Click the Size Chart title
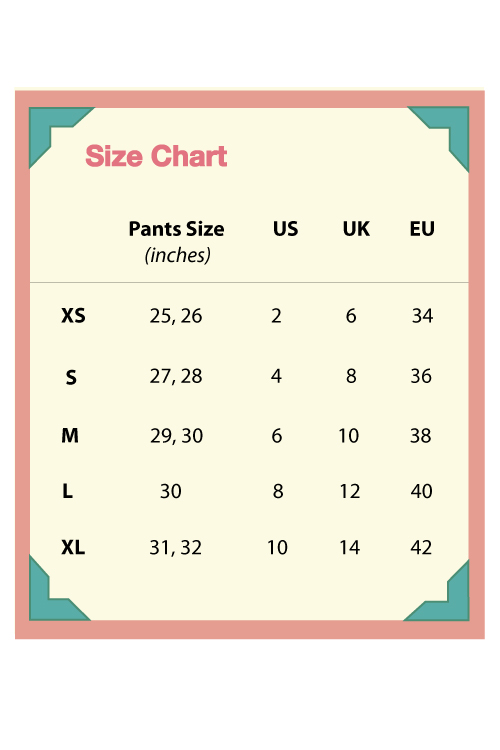This screenshot has width=500, height=750. point(156,156)
